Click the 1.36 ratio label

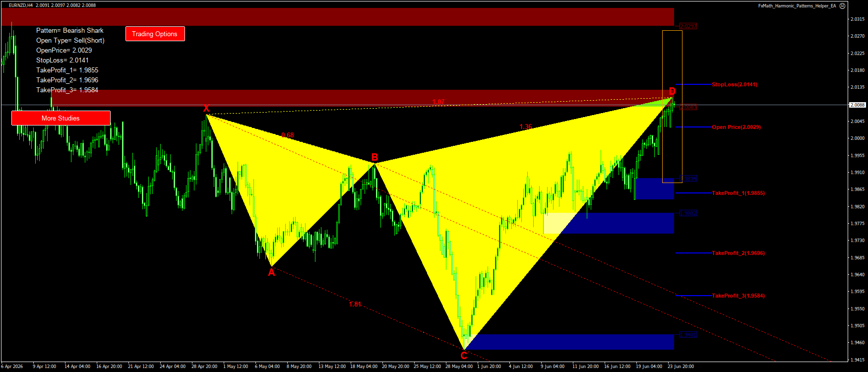[x=526, y=126]
